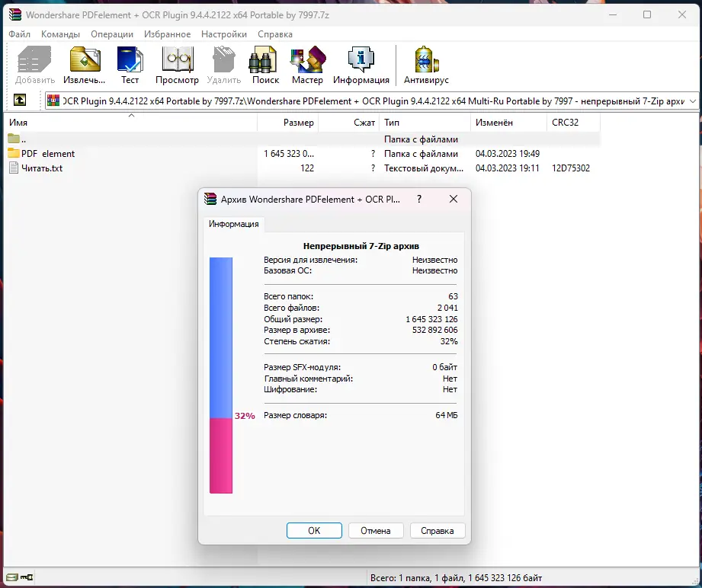Viewport: 702px width, 588px height.
Task: Open the Настройки menu
Action: pyautogui.click(x=224, y=34)
